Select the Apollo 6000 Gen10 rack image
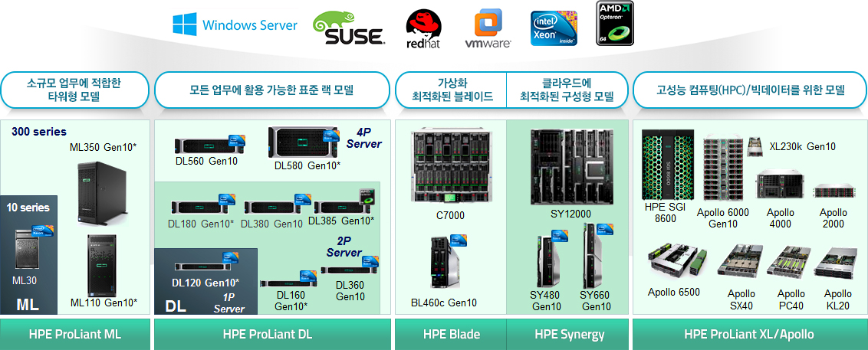The height and width of the screenshot is (350, 868). (x=723, y=169)
